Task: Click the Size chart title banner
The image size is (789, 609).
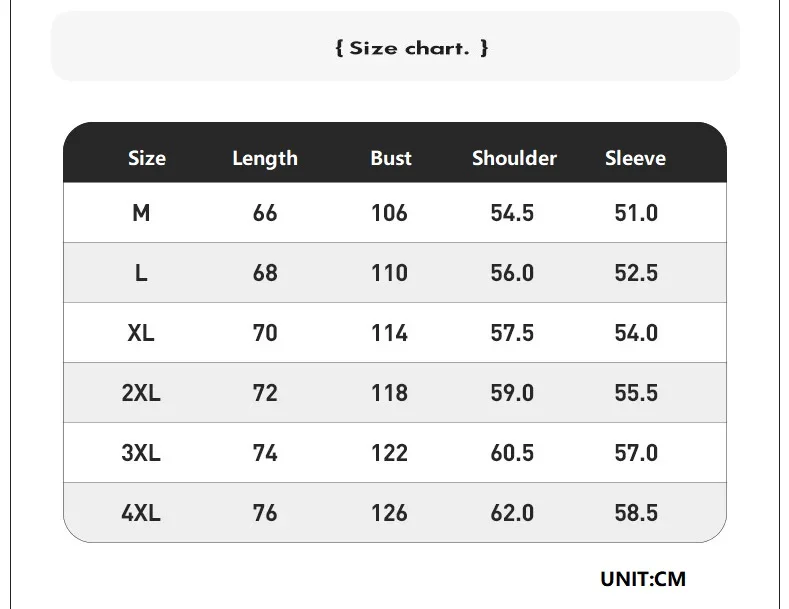Action: [411, 48]
